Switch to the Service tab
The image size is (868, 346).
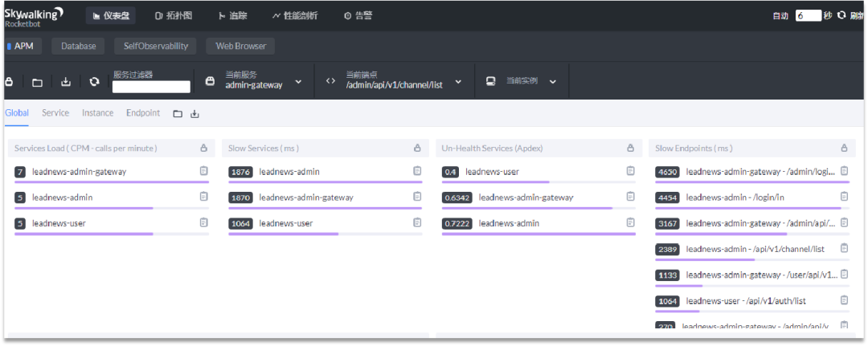55,113
